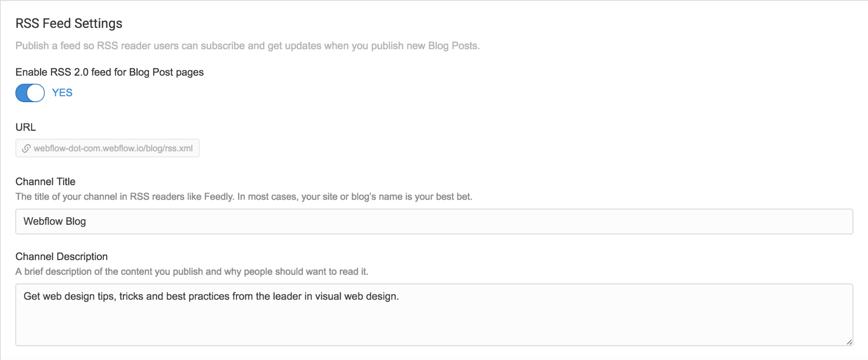Image resolution: width=868 pixels, height=360 pixels.
Task: Click the 'Webflow Blog' text in title field
Action: 55,222
